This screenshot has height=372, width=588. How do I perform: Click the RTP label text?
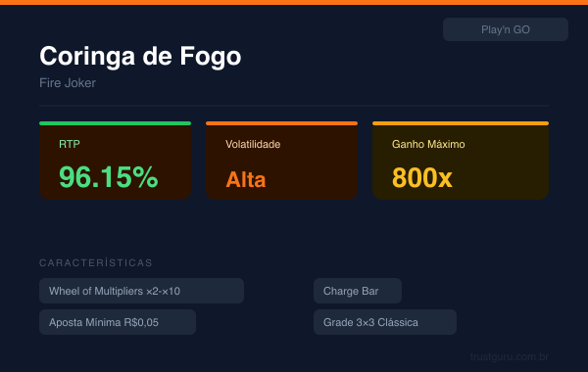70,144
